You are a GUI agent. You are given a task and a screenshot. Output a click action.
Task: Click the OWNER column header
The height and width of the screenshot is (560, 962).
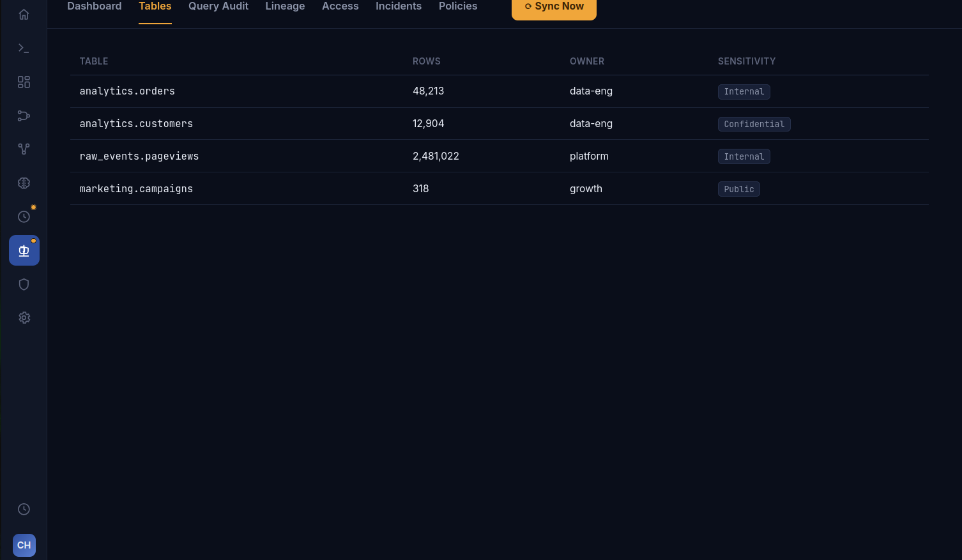[x=587, y=61]
